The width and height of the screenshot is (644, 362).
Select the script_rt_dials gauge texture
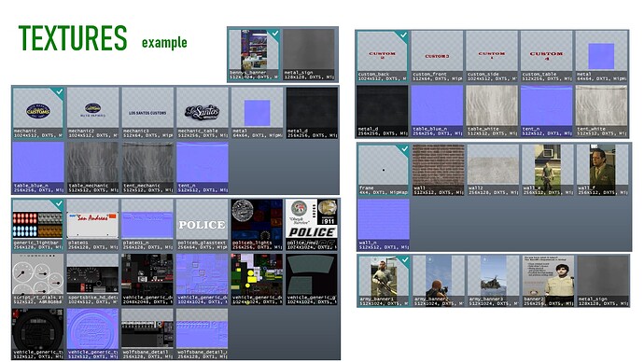(x=38, y=279)
